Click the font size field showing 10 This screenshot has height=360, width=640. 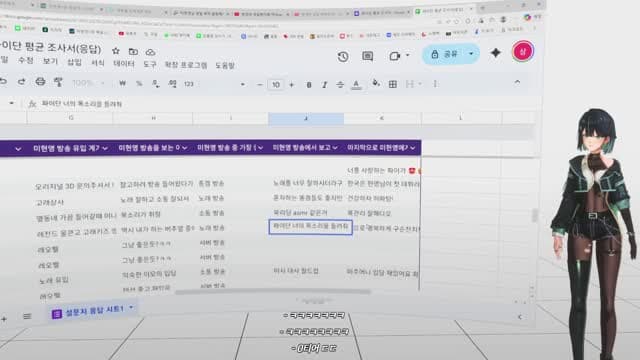[x=276, y=85]
